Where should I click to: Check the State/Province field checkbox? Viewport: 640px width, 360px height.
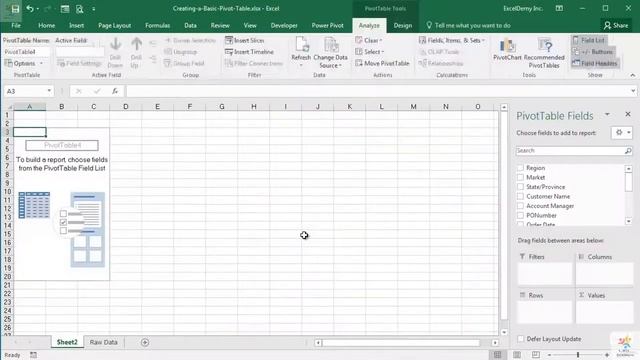520,187
